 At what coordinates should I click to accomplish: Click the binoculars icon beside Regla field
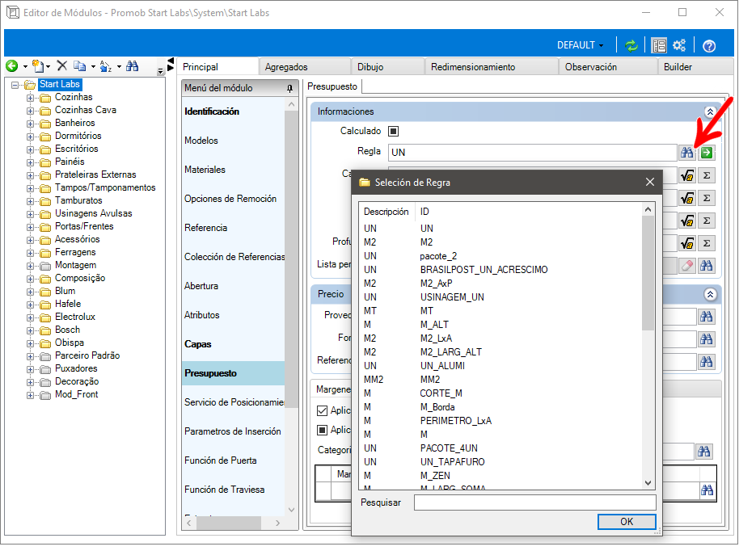687,153
